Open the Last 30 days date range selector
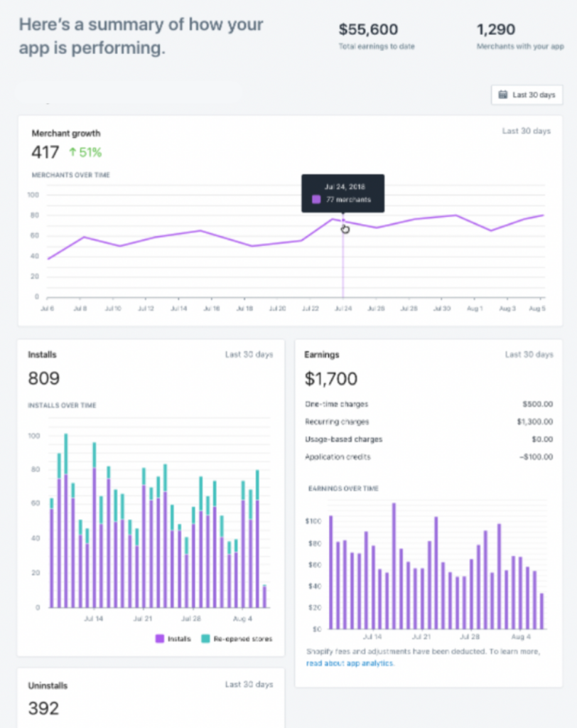The height and width of the screenshot is (728, 577). tap(527, 95)
